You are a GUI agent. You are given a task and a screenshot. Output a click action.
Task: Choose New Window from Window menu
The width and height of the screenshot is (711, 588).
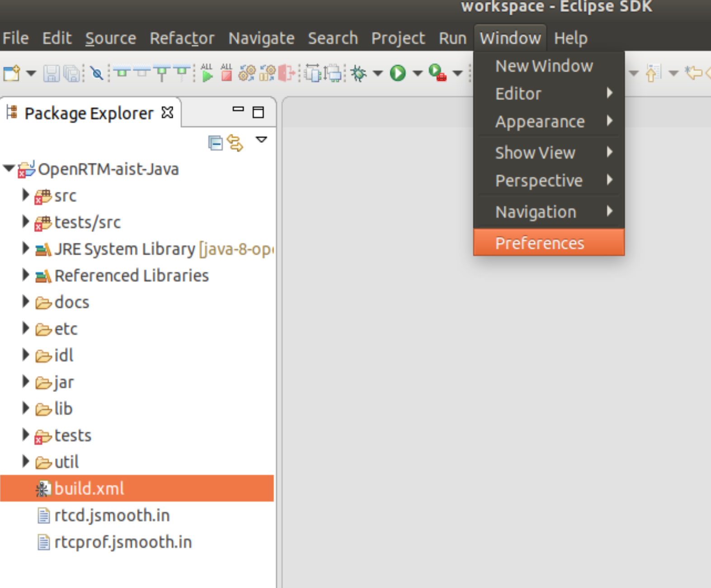pos(549,66)
